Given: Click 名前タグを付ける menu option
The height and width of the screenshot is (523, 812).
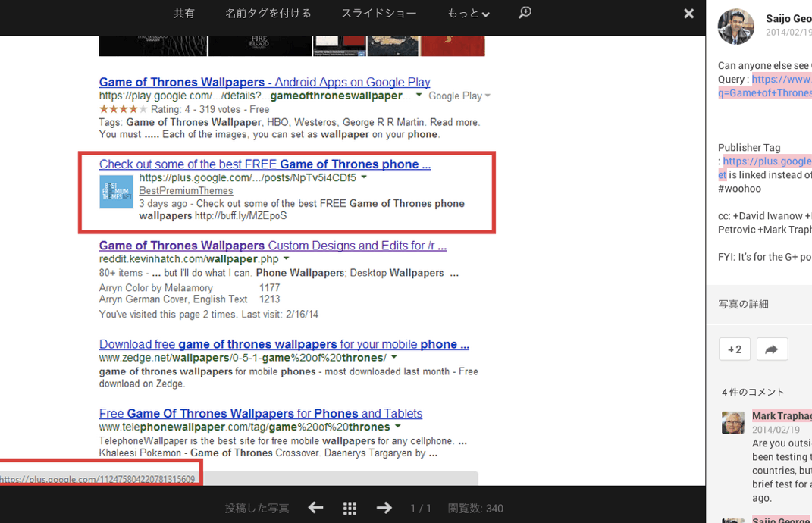Looking at the screenshot, I should 268,14.
